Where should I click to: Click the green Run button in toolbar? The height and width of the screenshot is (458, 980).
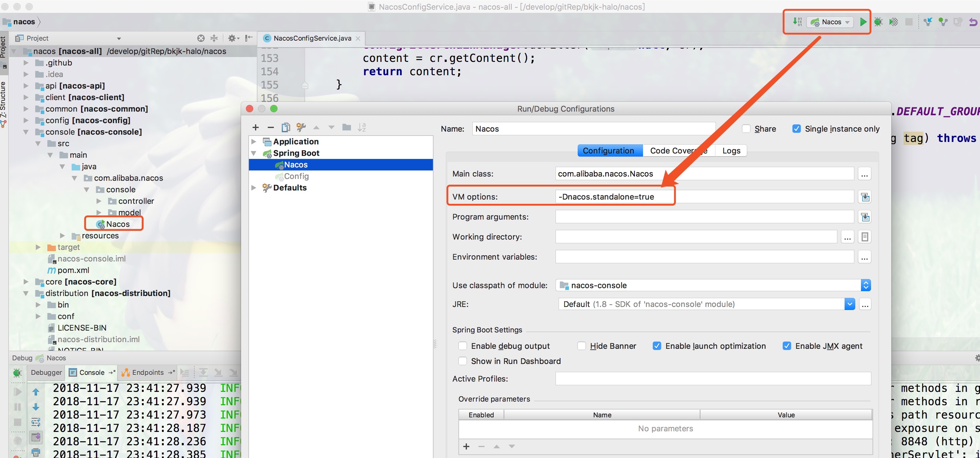click(x=863, y=22)
